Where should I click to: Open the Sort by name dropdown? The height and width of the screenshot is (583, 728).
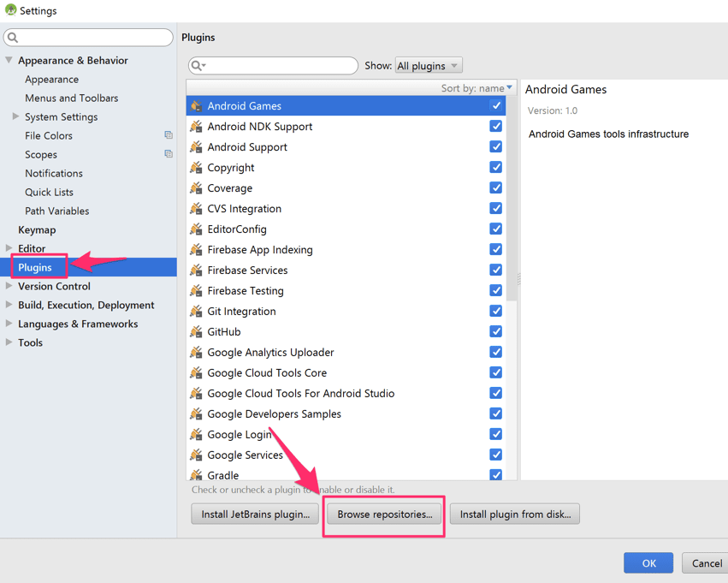point(476,88)
